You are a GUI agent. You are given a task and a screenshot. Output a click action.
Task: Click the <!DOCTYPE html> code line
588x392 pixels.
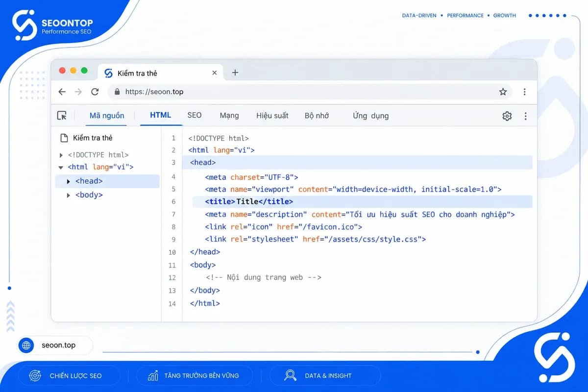219,139
